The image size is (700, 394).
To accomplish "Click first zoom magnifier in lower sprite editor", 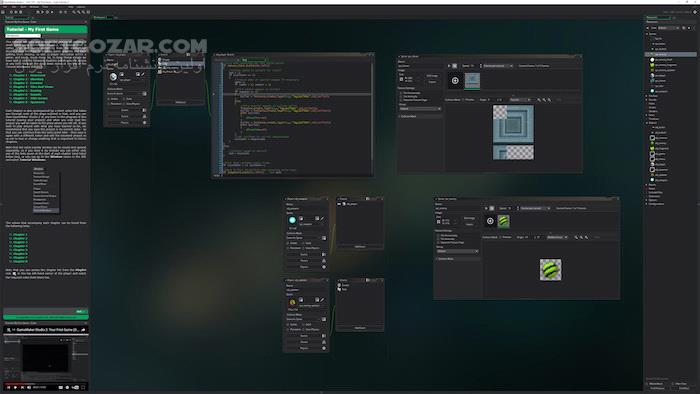I will point(576,237).
